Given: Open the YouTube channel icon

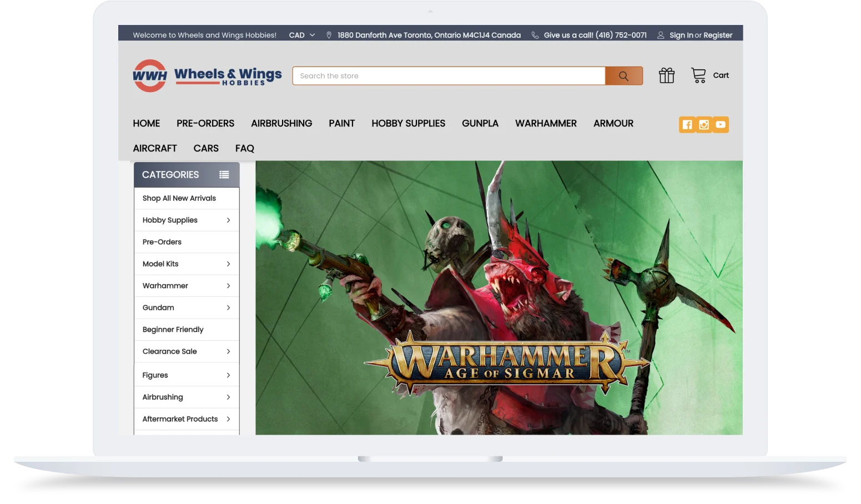Looking at the screenshot, I should [x=721, y=125].
